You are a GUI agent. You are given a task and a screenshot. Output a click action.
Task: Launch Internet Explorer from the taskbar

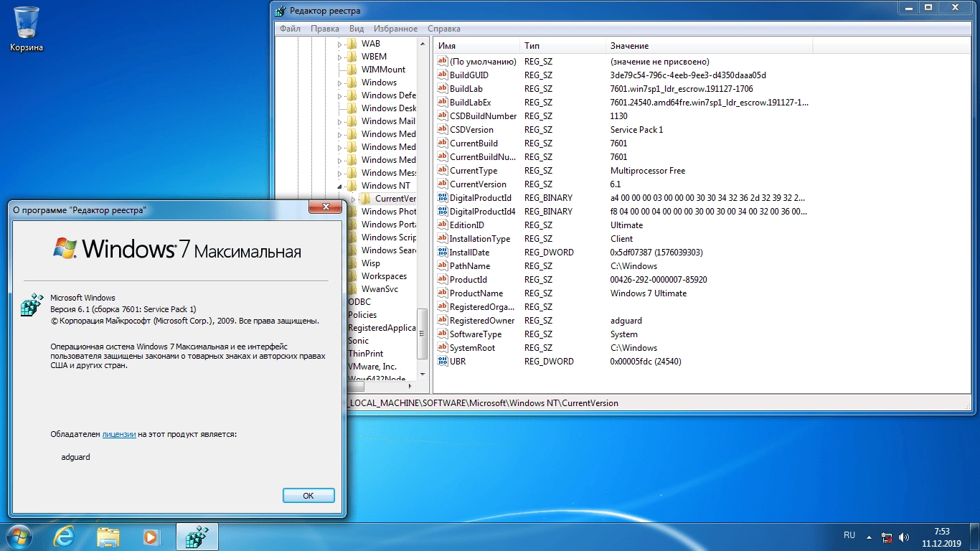click(x=65, y=536)
